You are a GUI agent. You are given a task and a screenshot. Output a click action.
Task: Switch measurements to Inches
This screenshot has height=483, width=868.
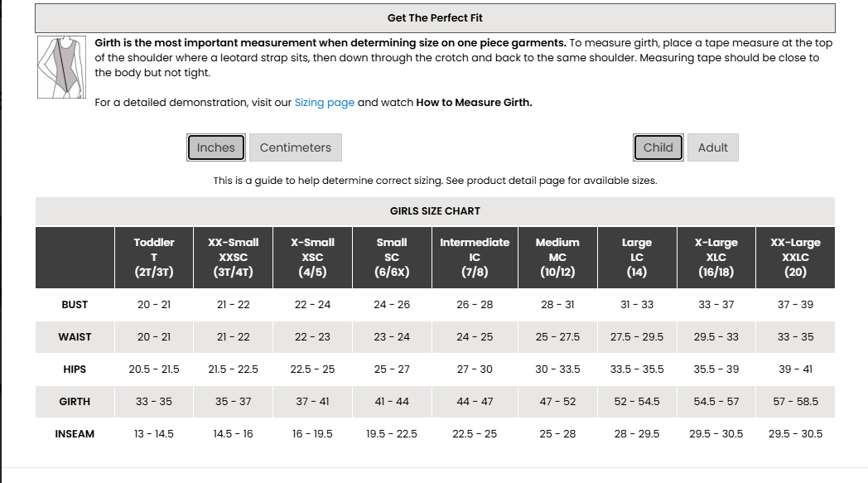[x=216, y=147]
